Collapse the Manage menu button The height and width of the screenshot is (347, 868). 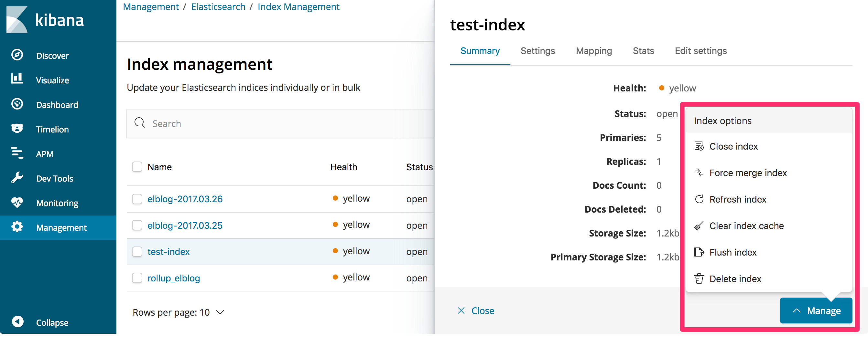point(816,310)
